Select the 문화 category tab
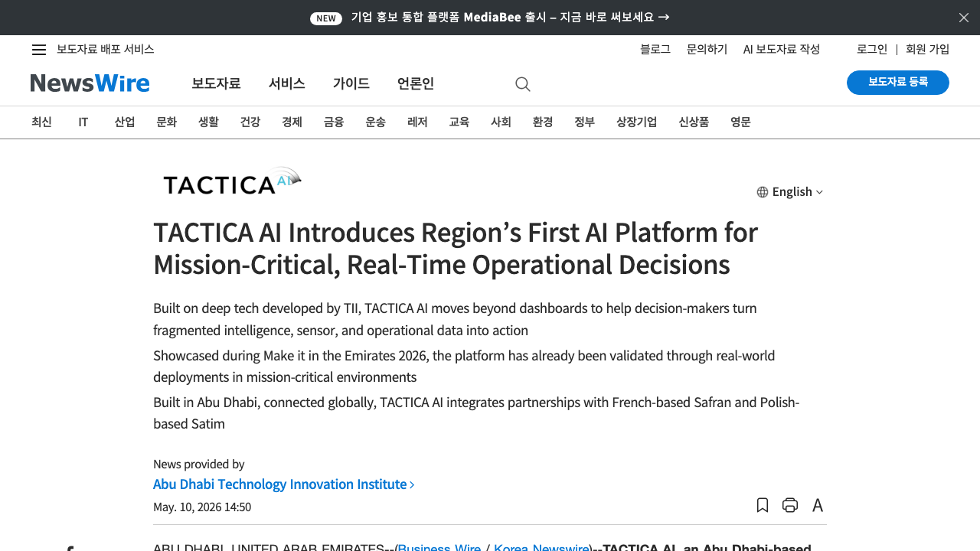This screenshot has width=980, height=551. (166, 122)
